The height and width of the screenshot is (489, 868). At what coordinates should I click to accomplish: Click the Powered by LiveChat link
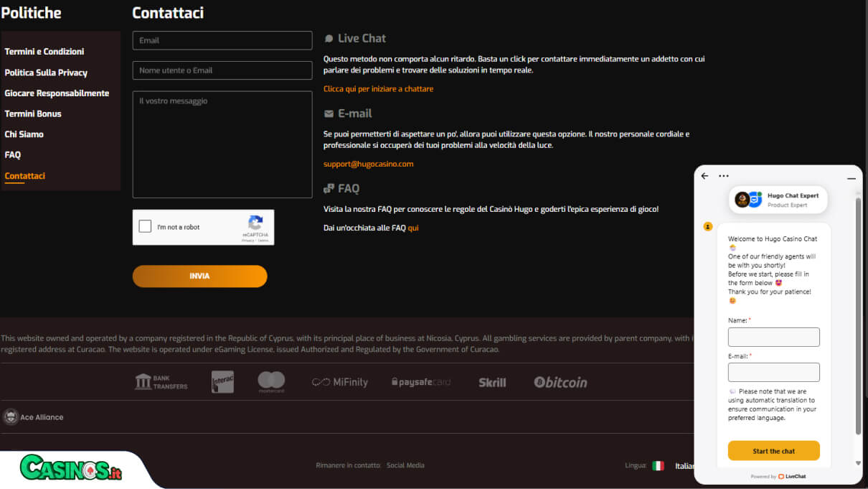778,477
